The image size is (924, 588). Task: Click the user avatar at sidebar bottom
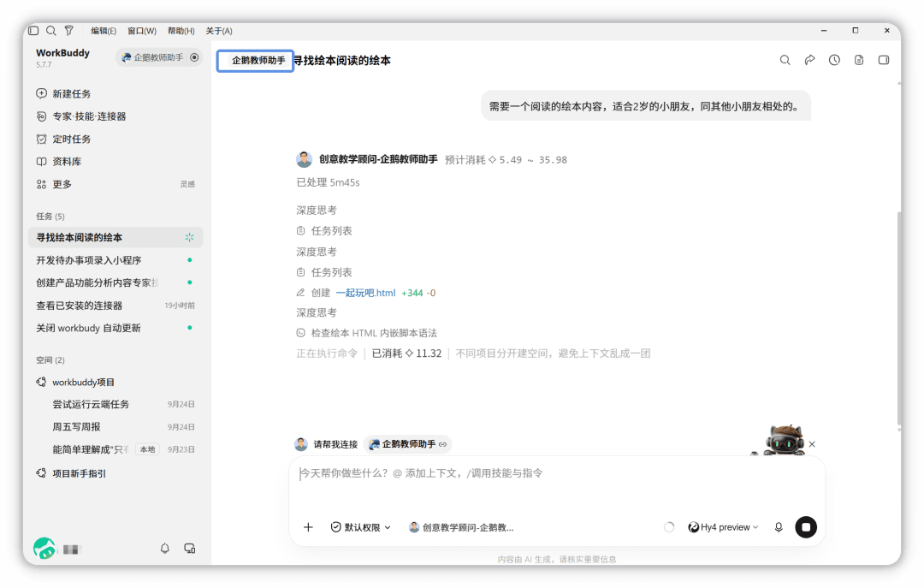tap(44, 549)
